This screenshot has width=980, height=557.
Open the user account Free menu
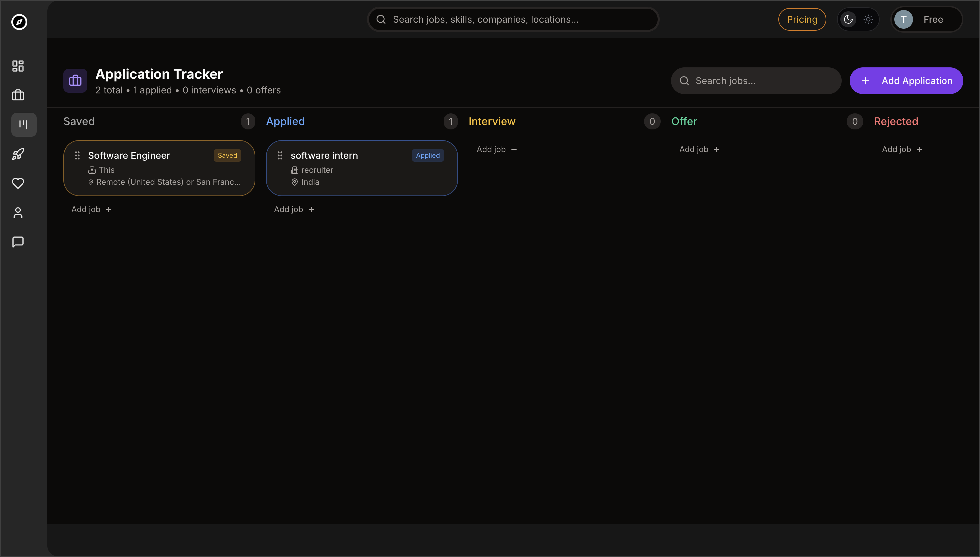926,19
